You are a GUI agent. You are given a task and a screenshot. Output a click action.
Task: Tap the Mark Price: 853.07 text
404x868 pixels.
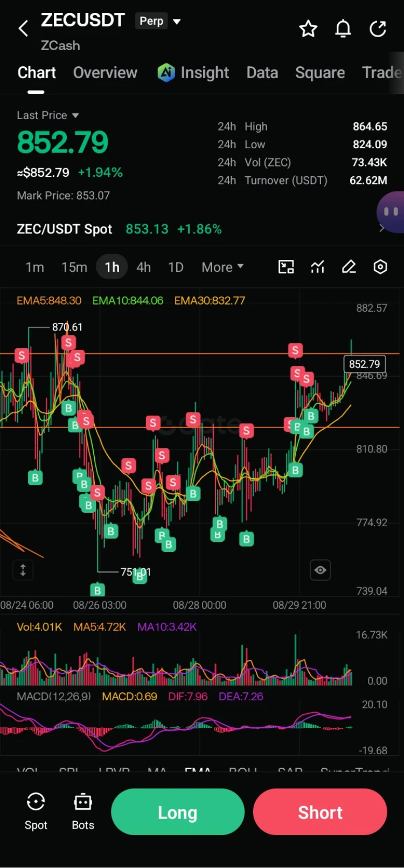click(x=64, y=195)
